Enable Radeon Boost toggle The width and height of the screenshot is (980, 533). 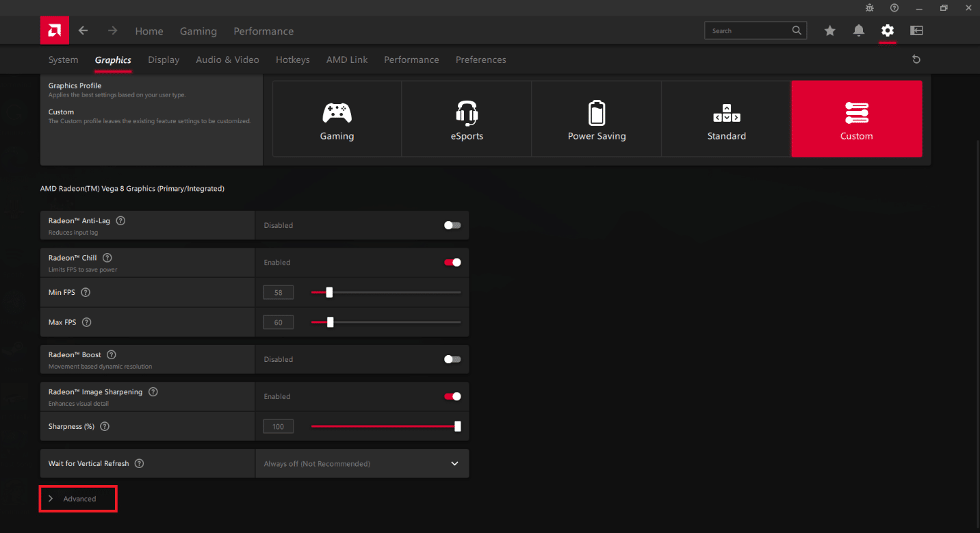pyautogui.click(x=452, y=359)
